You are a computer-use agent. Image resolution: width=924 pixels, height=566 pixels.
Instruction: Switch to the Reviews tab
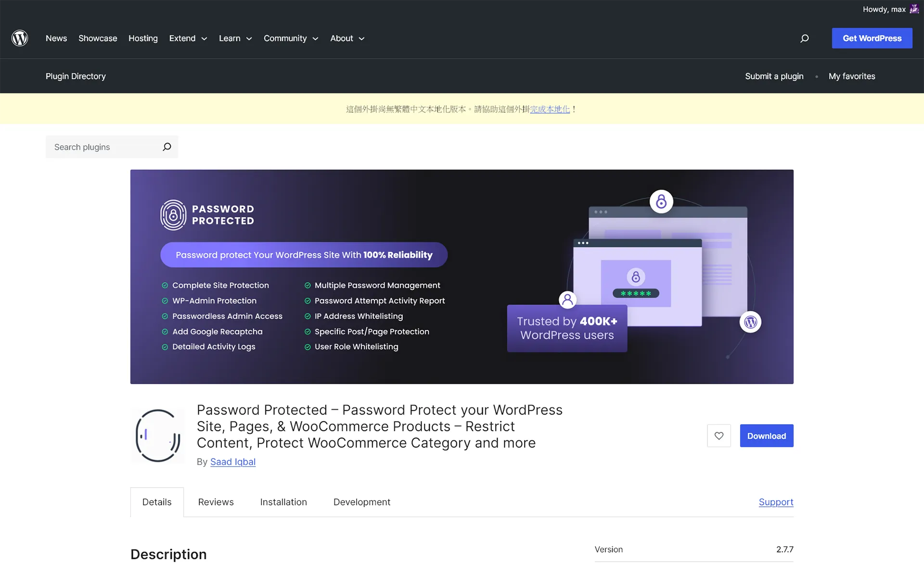[x=216, y=502]
